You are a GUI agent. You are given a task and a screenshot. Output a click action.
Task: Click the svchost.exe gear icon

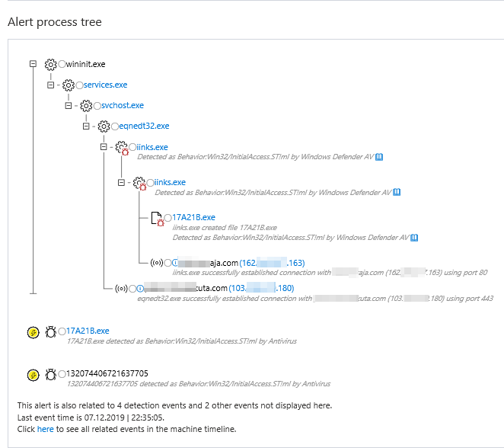pyautogui.click(x=86, y=105)
